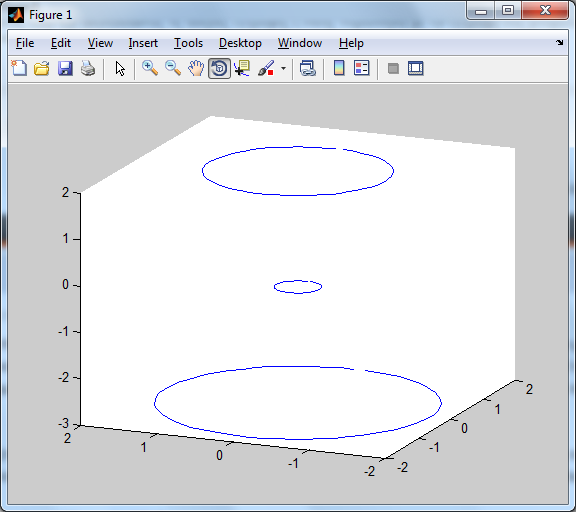Open the File menu
Viewport: 576px width, 512px height.
(x=25, y=43)
